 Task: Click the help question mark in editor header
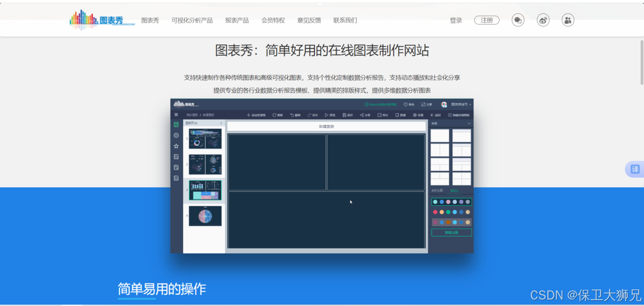coord(406,105)
